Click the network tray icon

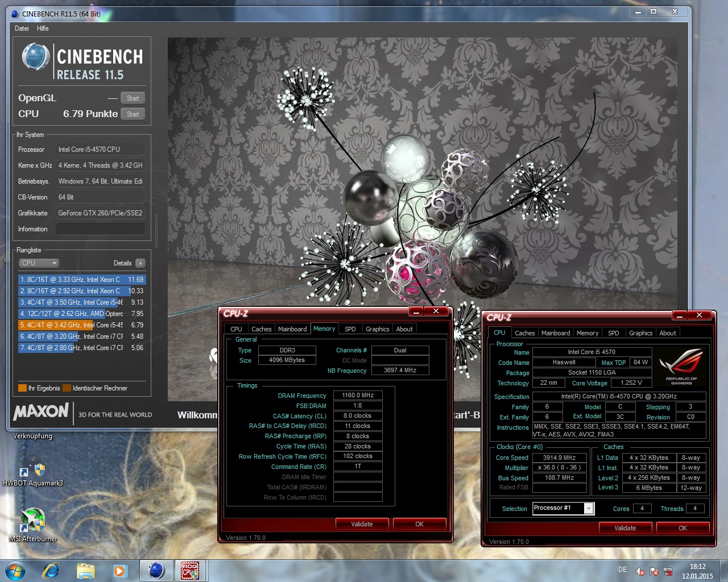pyautogui.click(x=668, y=572)
